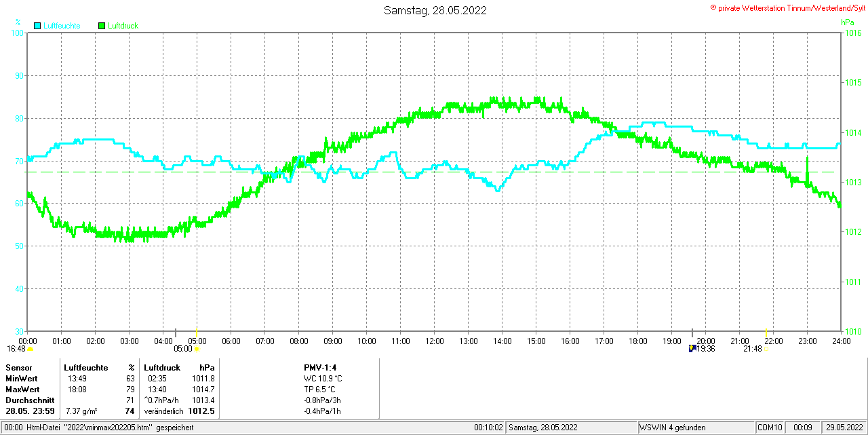
Task: Click the -0.4hPa/1h pressure change value
Action: pyautogui.click(x=323, y=411)
